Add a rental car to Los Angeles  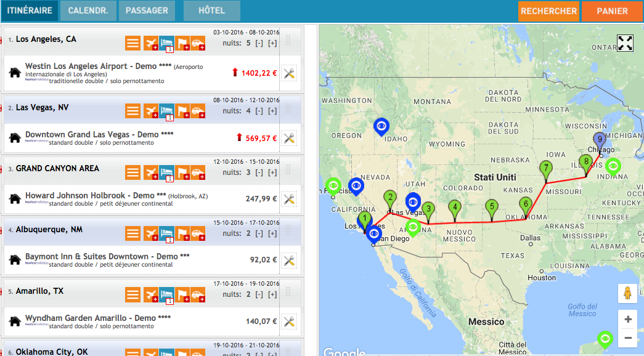pos(198,43)
